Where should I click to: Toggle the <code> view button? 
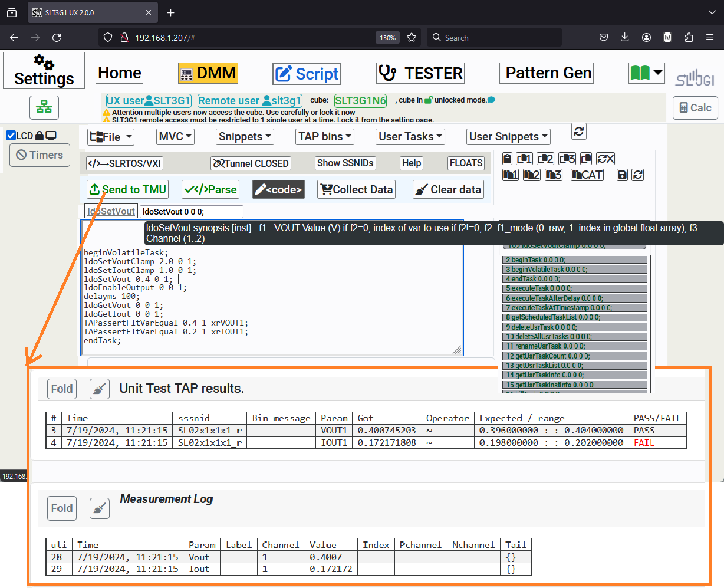click(278, 189)
